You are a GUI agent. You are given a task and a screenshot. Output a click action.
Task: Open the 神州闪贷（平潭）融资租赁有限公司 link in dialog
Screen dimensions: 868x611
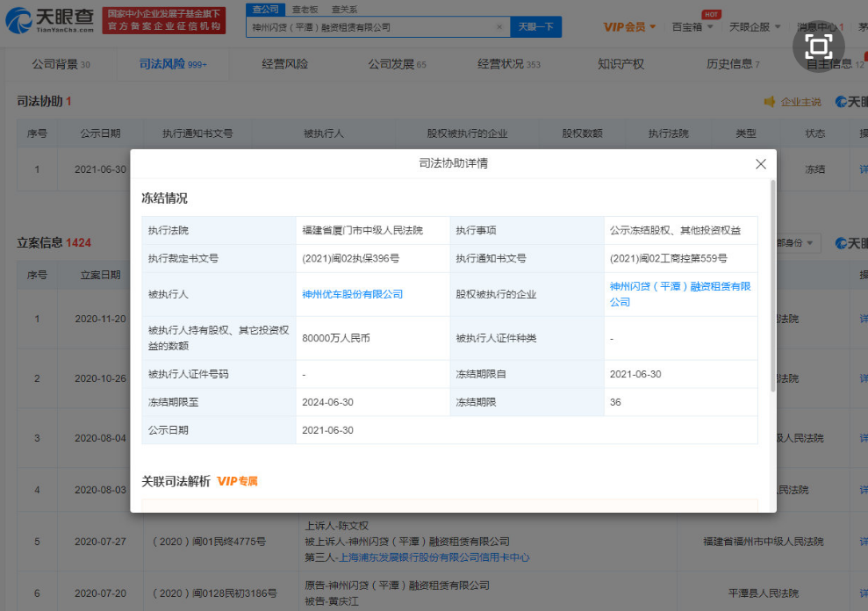pos(680,294)
